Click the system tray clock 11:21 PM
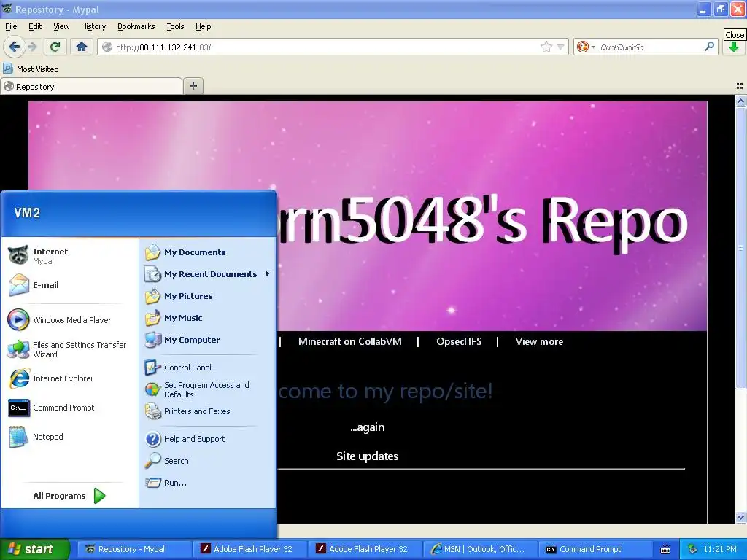This screenshot has height=560, width=747. pos(720,549)
